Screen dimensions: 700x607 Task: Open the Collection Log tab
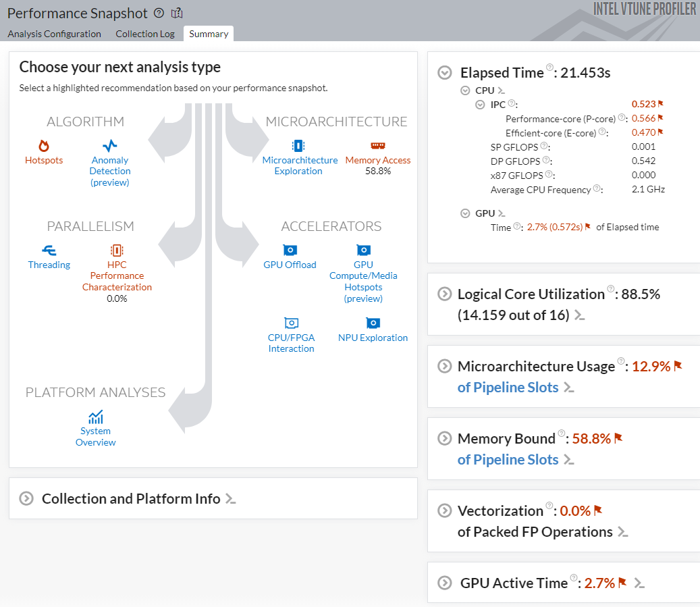click(x=145, y=34)
